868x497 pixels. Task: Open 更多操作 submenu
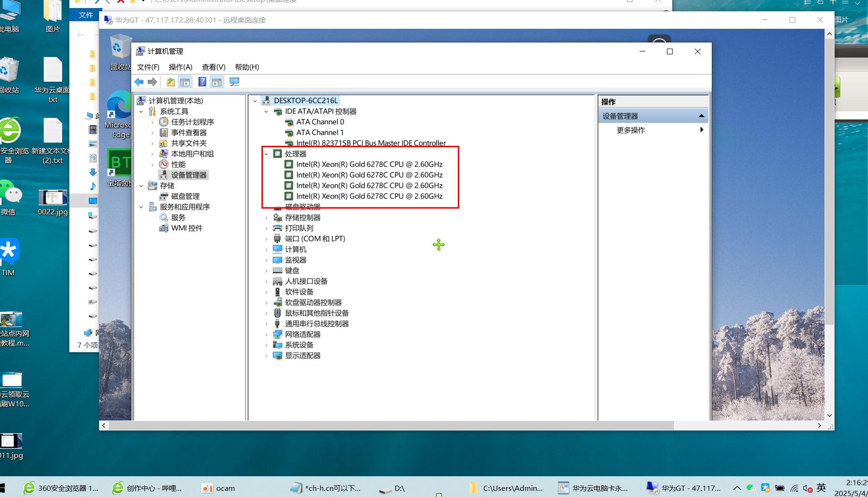pyautogui.click(x=631, y=130)
